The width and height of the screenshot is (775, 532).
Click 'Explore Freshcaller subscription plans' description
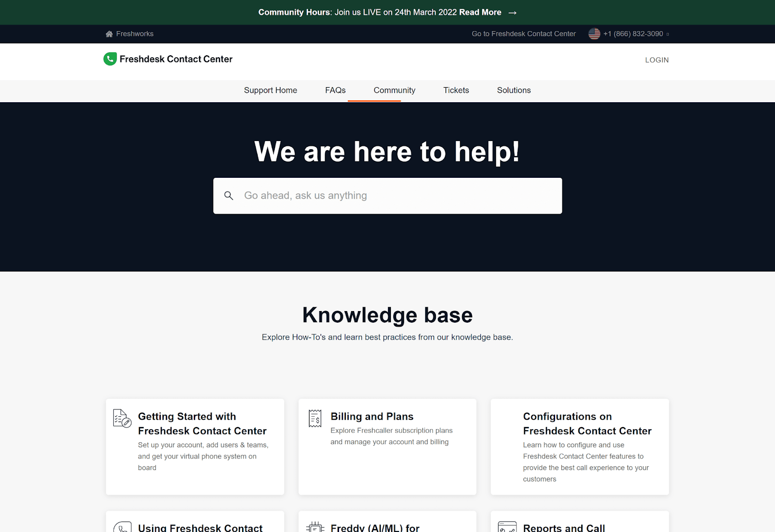(x=391, y=436)
